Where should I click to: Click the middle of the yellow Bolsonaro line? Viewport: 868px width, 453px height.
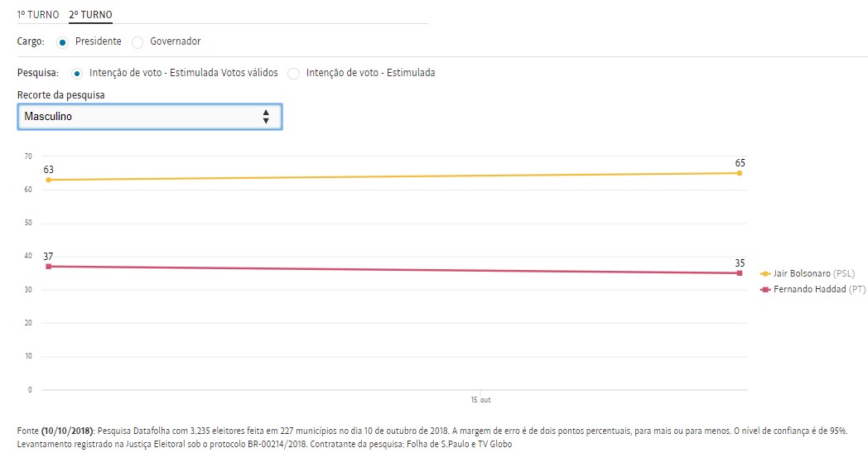pyautogui.click(x=393, y=176)
